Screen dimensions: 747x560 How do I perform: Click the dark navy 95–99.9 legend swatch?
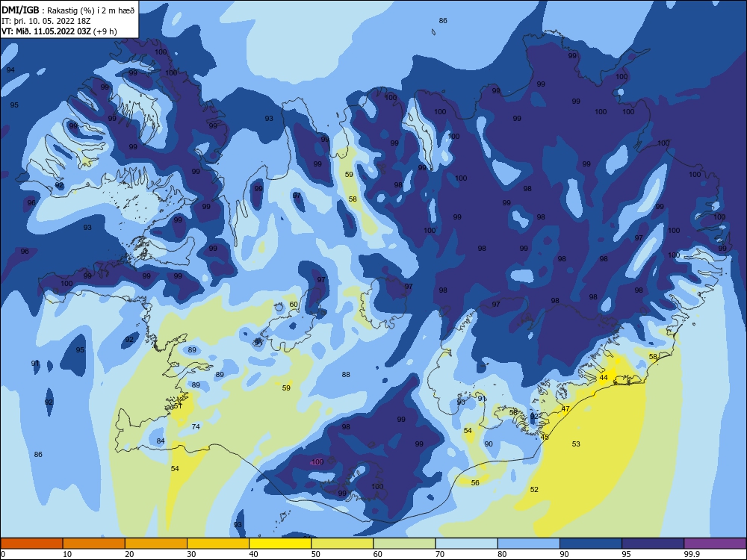click(x=653, y=544)
